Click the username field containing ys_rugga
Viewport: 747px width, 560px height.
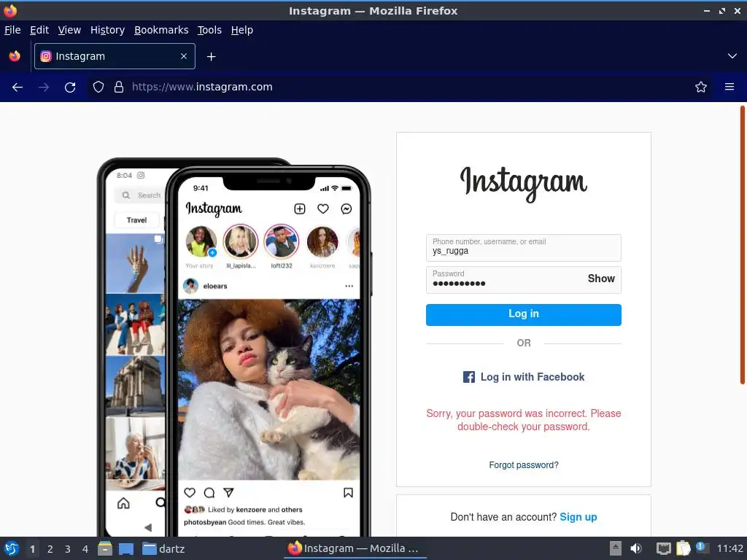[524, 248]
